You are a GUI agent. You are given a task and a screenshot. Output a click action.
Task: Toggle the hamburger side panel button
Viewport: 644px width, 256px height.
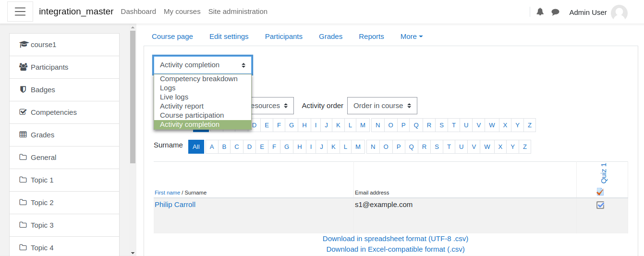coord(20,12)
